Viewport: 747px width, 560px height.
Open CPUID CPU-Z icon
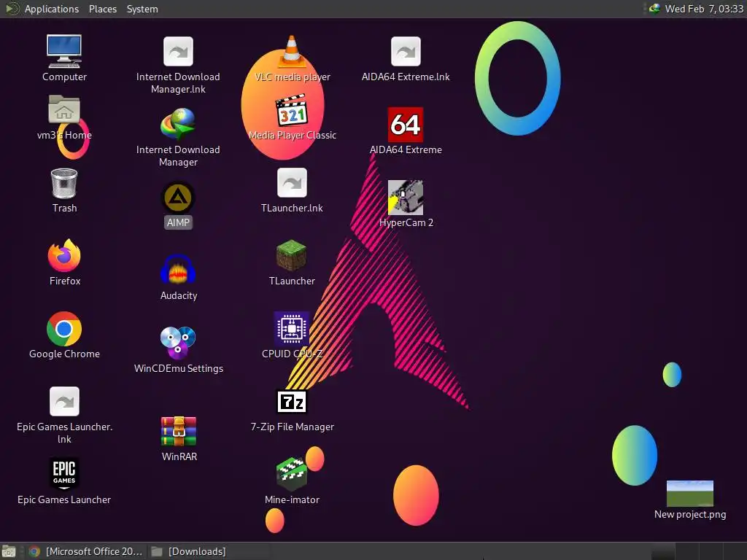292,329
